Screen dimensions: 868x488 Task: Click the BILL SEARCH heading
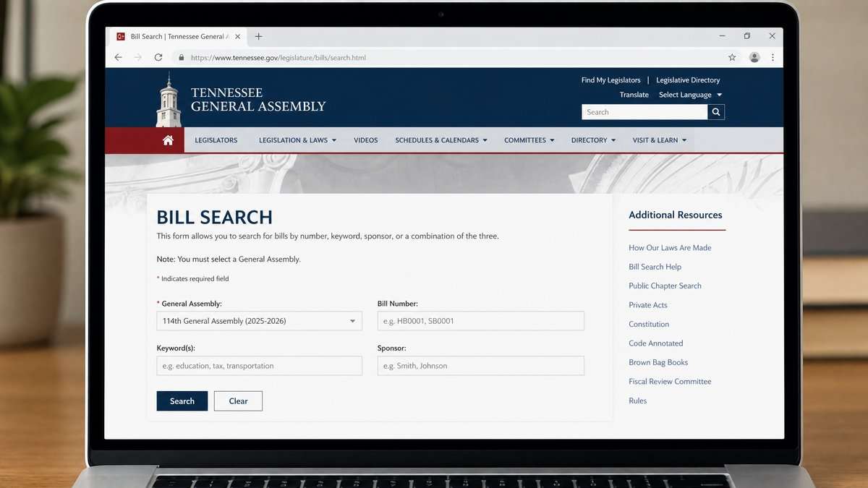(x=215, y=217)
